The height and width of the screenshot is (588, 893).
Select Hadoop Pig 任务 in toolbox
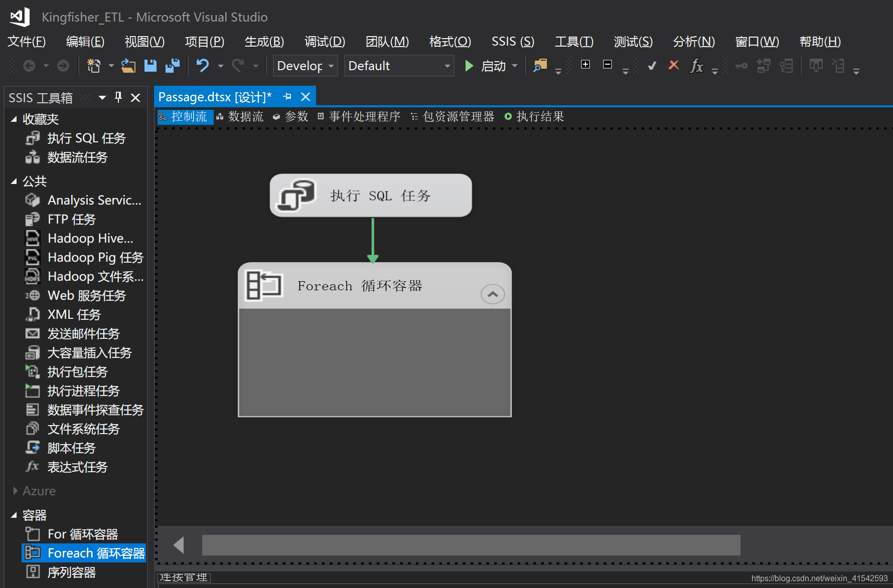click(x=85, y=257)
